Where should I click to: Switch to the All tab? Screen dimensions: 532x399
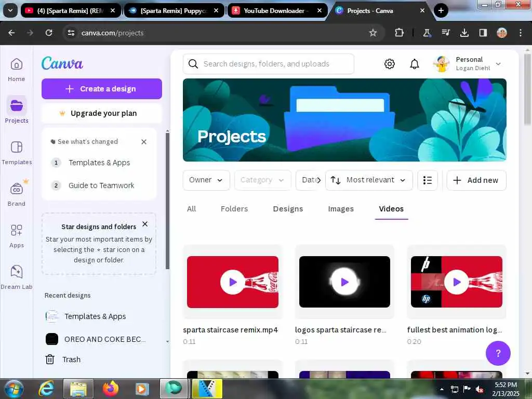(191, 209)
